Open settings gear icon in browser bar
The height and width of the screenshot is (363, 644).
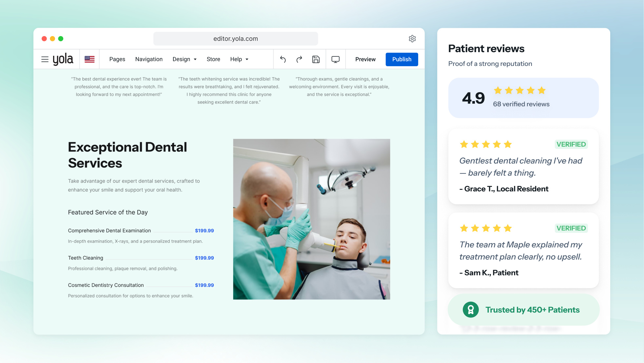[412, 39]
